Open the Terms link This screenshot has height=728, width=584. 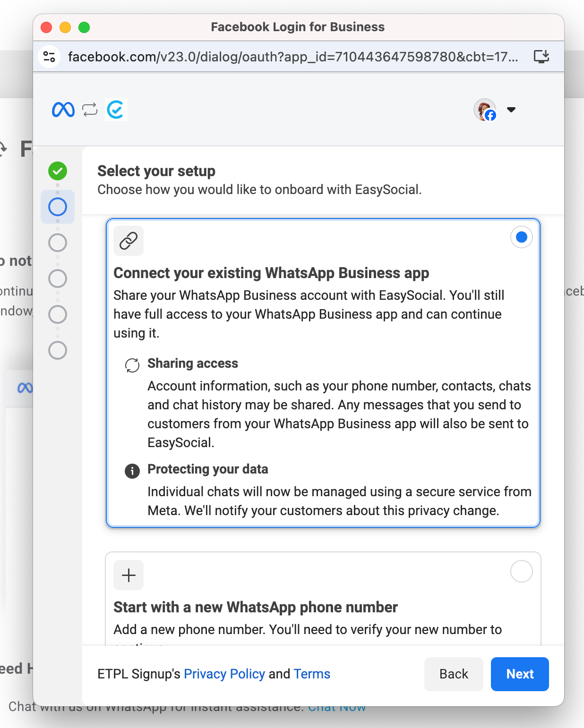[x=312, y=674]
